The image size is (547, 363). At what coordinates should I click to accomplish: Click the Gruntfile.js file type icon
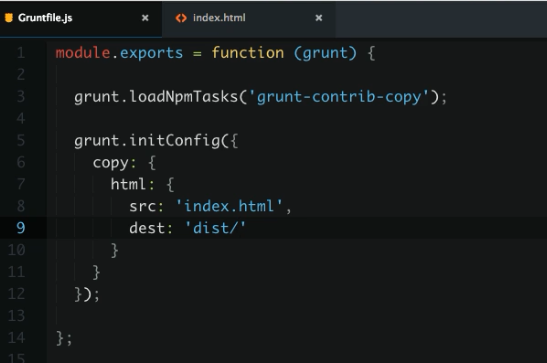pyautogui.click(x=9, y=18)
